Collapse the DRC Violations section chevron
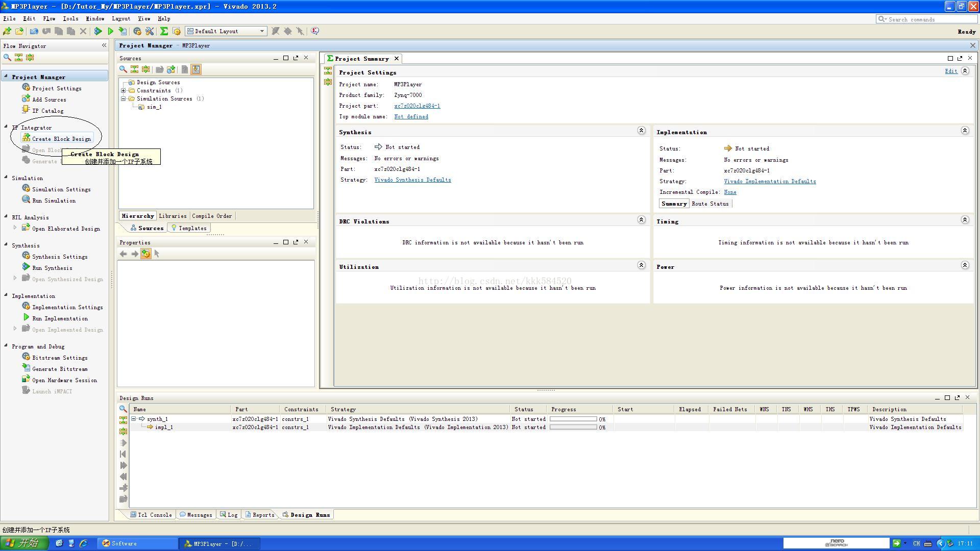 pyautogui.click(x=641, y=220)
